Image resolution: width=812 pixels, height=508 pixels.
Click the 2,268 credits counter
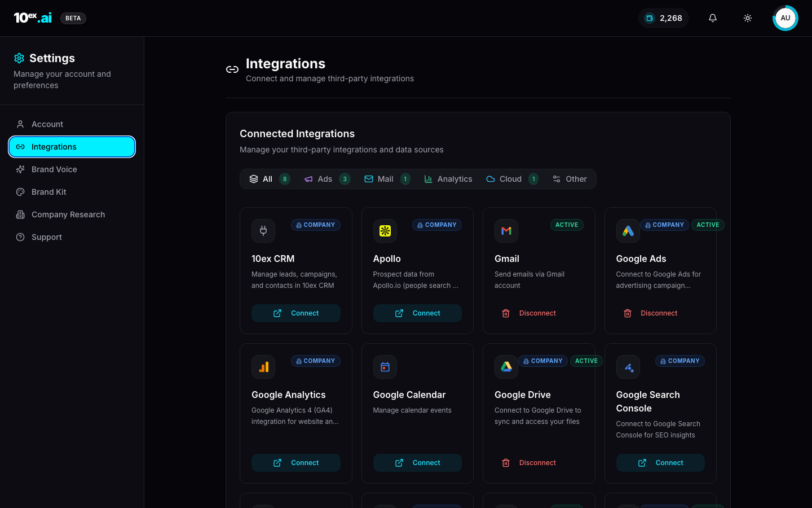click(664, 18)
